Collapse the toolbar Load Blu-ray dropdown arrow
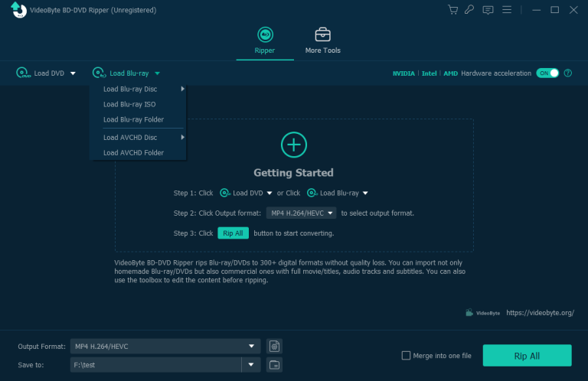This screenshot has height=381, width=588. click(158, 73)
